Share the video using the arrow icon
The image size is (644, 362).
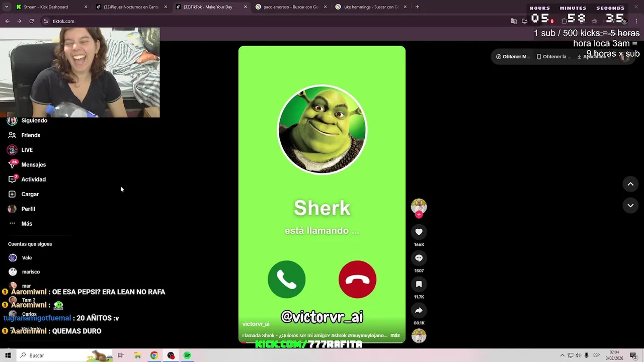click(x=419, y=310)
